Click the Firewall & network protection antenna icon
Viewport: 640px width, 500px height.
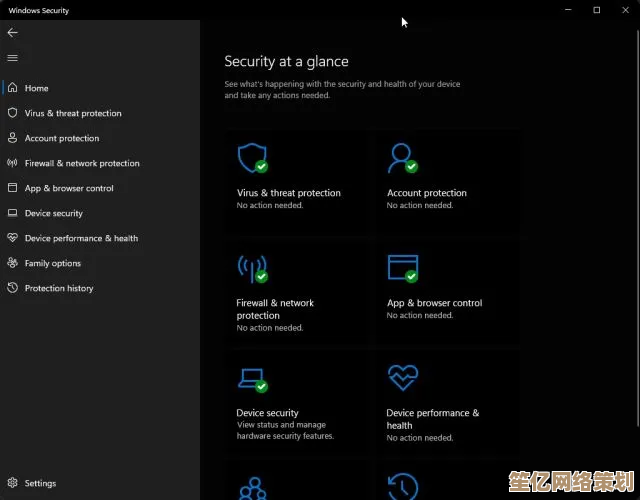pyautogui.click(x=250, y=268)
